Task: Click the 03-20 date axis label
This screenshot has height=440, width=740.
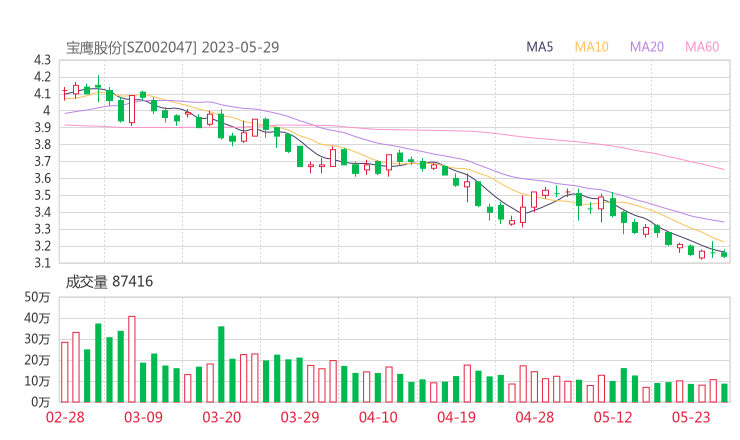Action: pyautogui.click(x=222, y=417)
